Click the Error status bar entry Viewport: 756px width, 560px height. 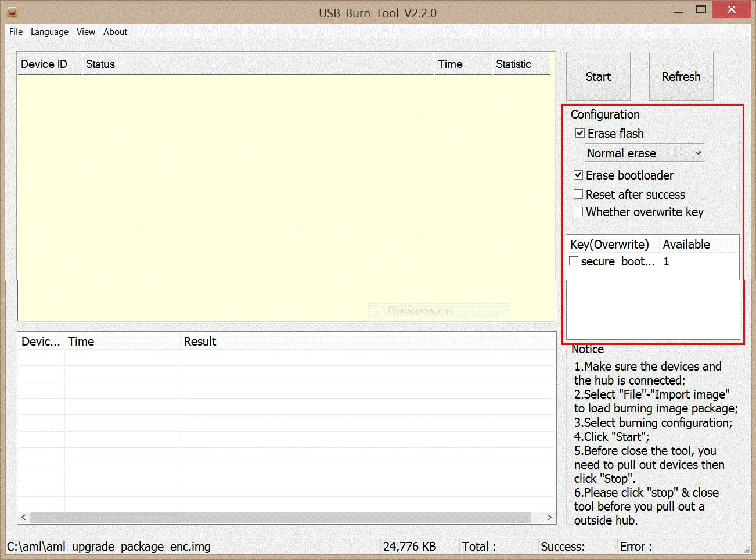pos(636,547)
